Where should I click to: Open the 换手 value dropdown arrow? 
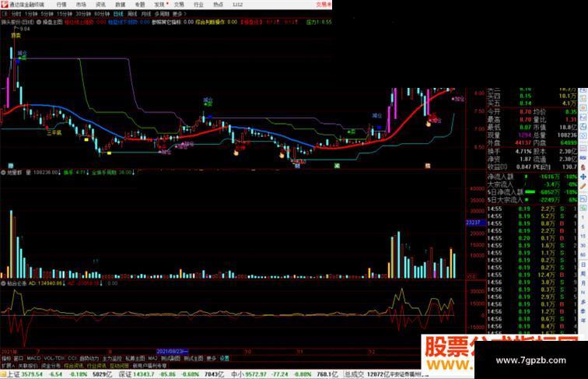point(88,173)
